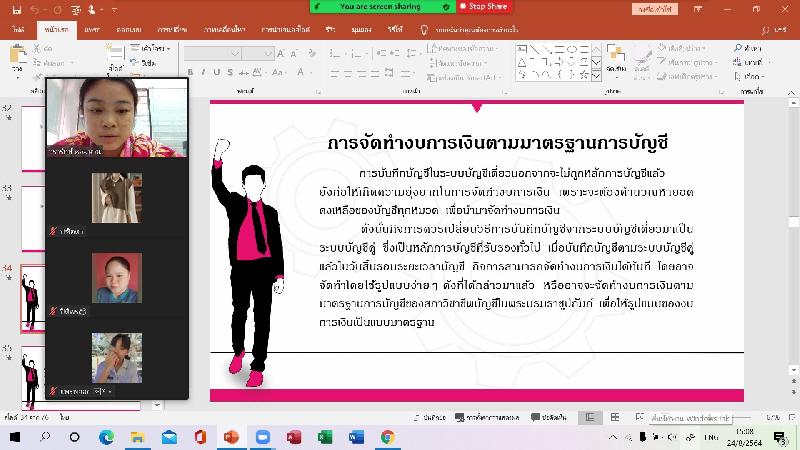Viewport: 800px width, 450px height.
Task: Open the font name dropdown
Action: point(212,53)
